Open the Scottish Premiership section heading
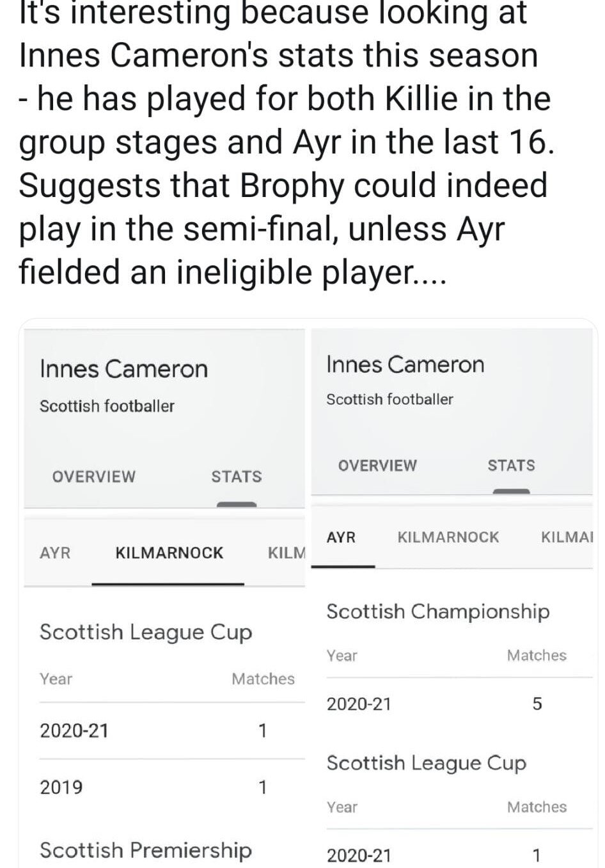The width and height of the screenshot is (605, 868). coord(146,851)
